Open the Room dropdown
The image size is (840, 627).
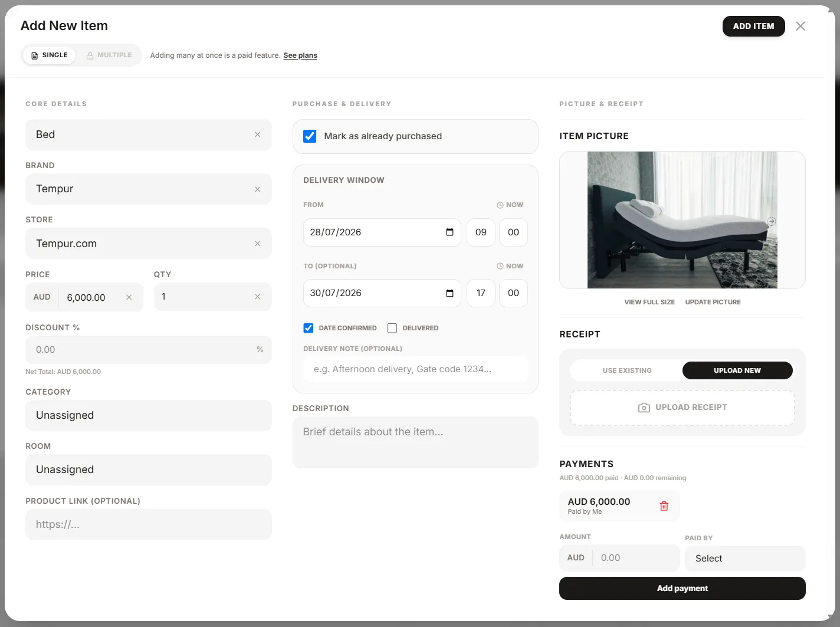coord(149,470)
